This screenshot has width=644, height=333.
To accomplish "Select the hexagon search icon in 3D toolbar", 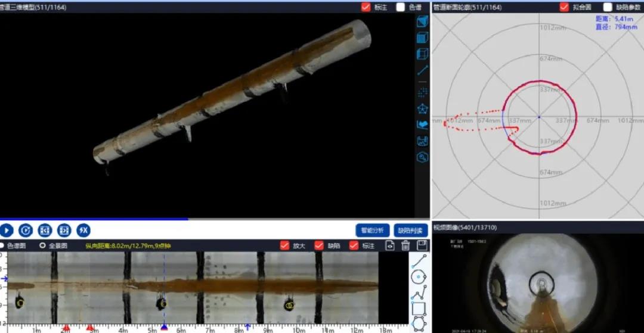I will tap(423, 157).
